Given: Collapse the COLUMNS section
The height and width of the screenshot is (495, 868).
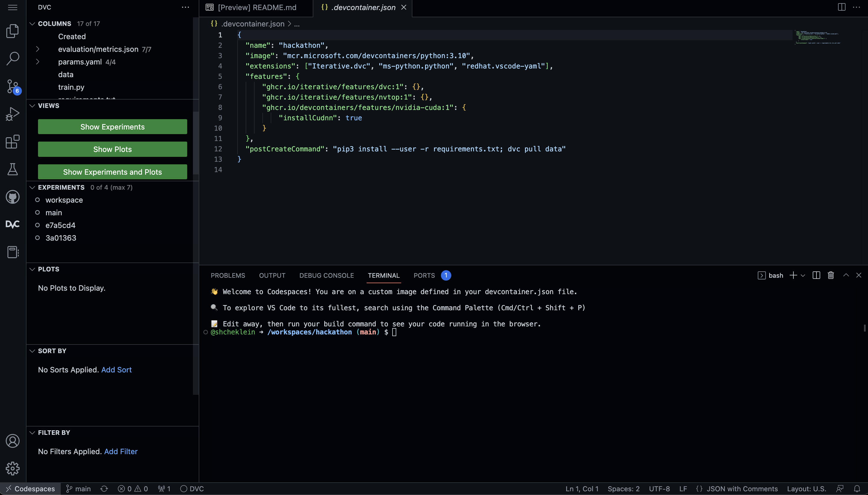Looking at the screenshot, I should [x=32, y=24].
